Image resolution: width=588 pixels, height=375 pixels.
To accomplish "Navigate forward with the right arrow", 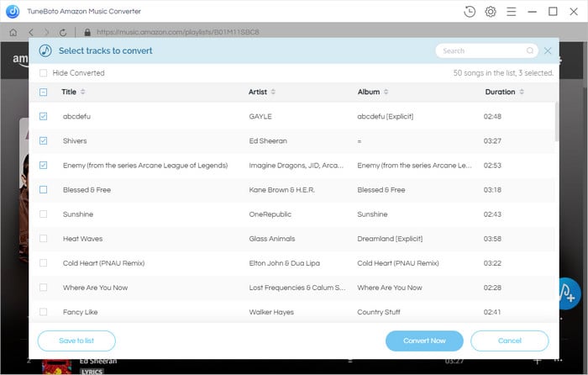I will [x=46, y=33].
